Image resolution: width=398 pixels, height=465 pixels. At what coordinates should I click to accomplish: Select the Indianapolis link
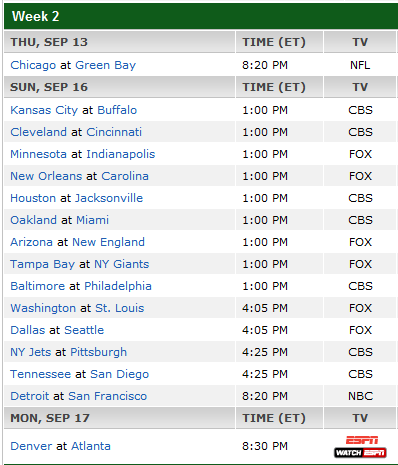(x=121, y=154)
